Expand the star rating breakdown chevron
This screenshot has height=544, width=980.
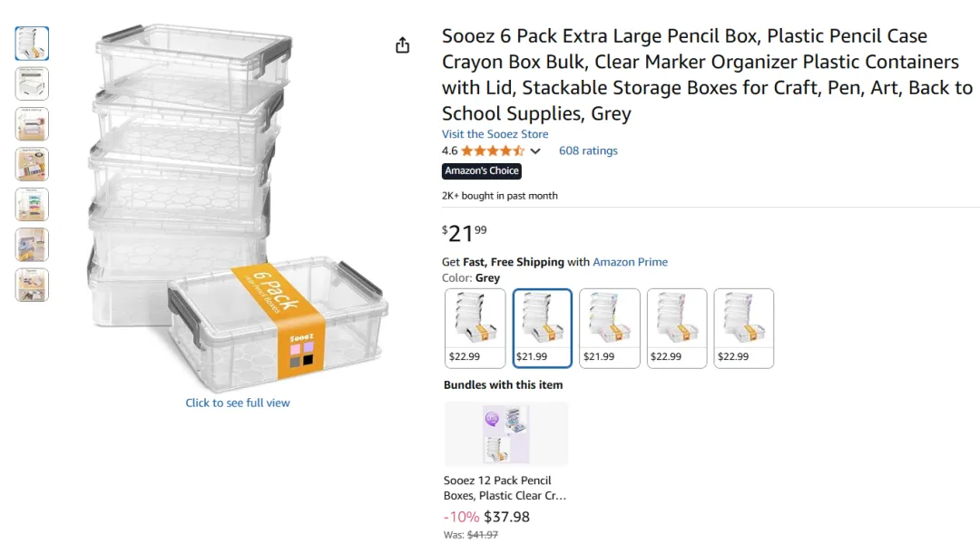(535, 151)
